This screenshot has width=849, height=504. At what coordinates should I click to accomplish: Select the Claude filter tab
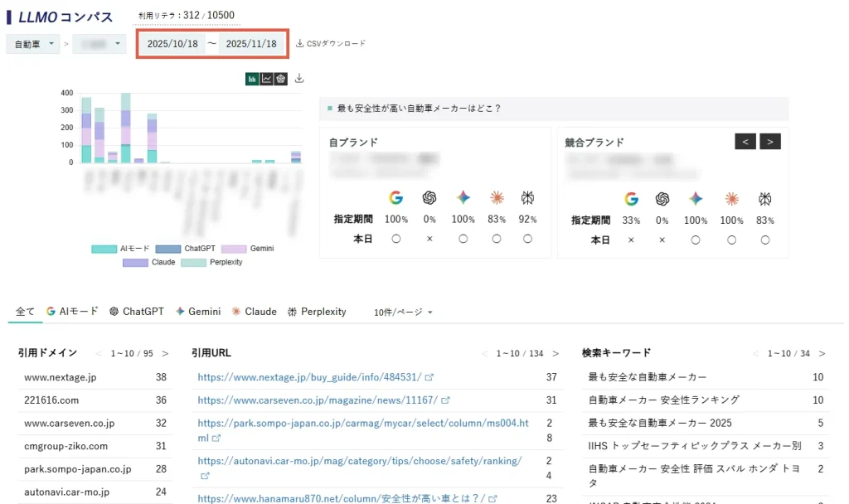click(254, 312)
